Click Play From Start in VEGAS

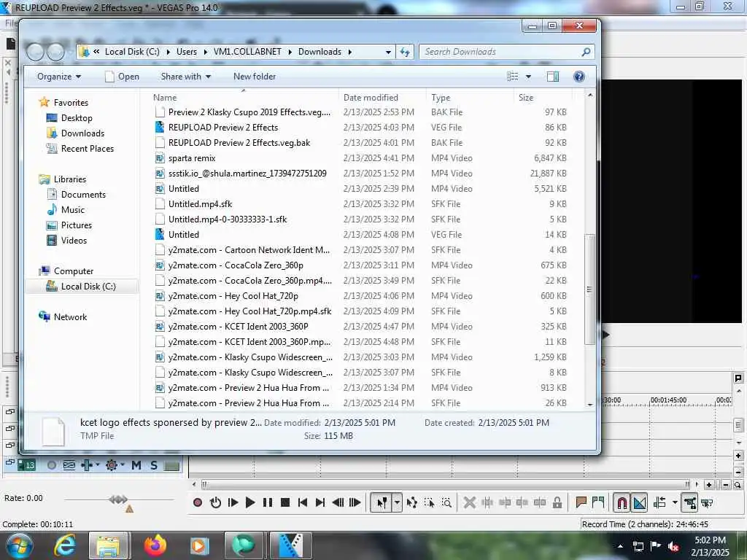[233, 502]
